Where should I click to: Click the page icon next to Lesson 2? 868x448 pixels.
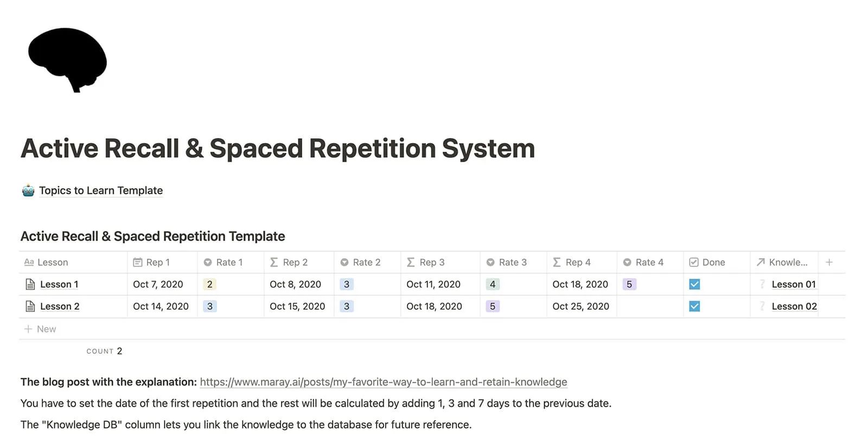click(x=31, y=306)
